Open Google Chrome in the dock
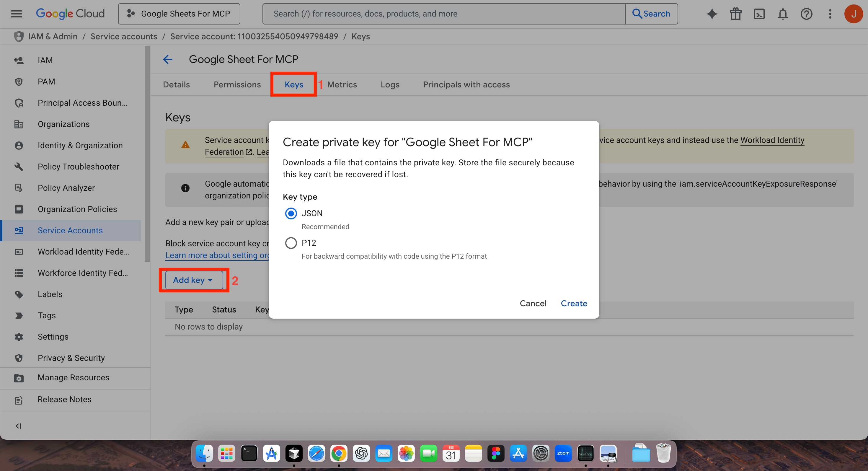 (x=339, y=453)
